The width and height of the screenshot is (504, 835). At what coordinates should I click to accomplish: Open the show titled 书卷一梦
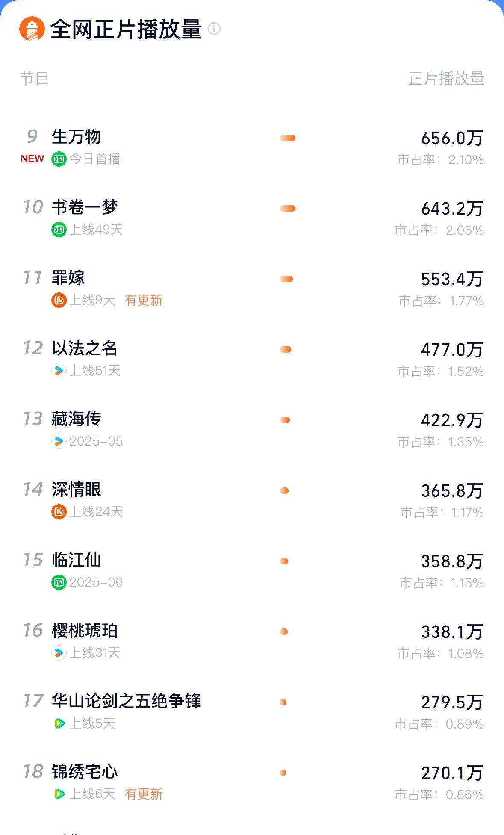85,207
